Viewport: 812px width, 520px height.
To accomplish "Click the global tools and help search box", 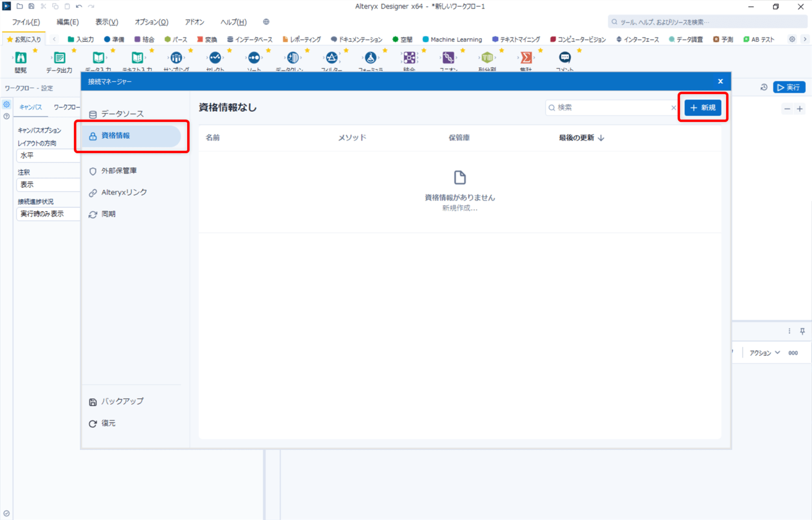I will (x=707, y=22).
